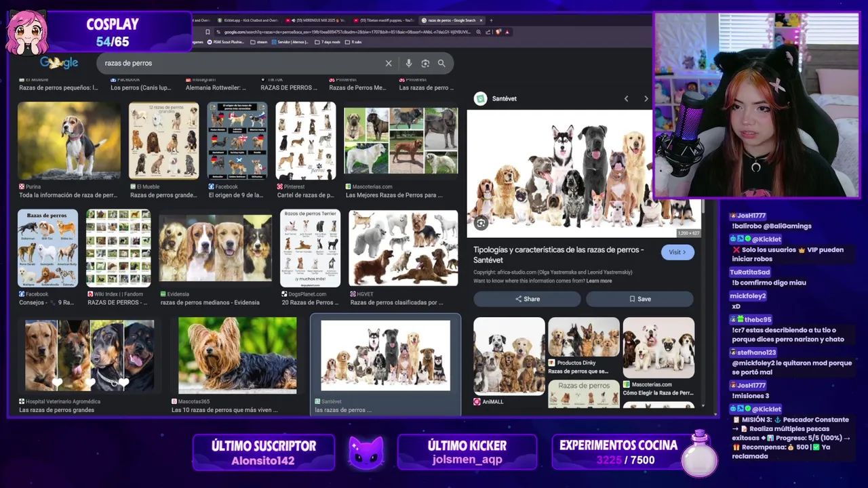Screen dimensions: 868x488
Task: Click the Google logo
Action: click(59, 62)
